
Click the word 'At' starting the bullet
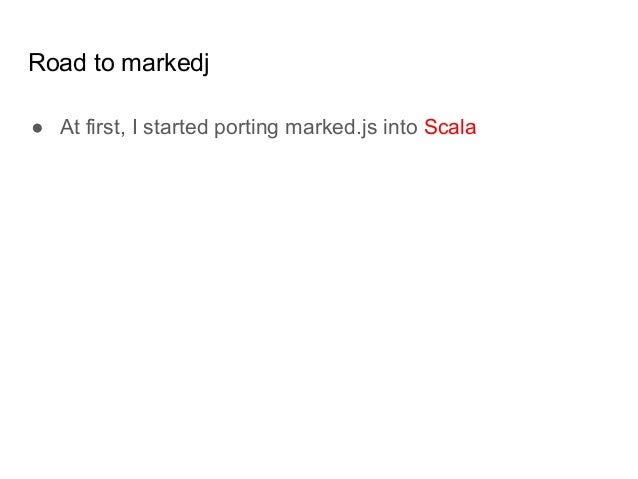[69, 129]
